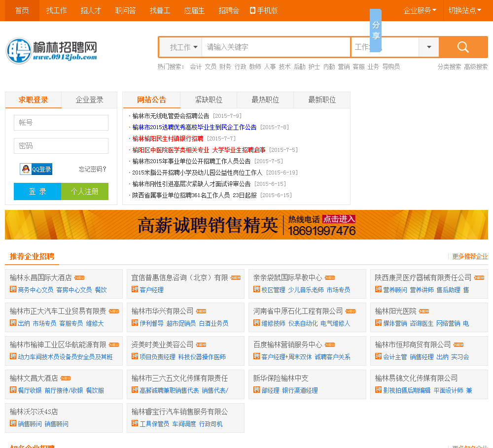
Task: Open the 手机版 mobile version link
Action: coord(264,10)
